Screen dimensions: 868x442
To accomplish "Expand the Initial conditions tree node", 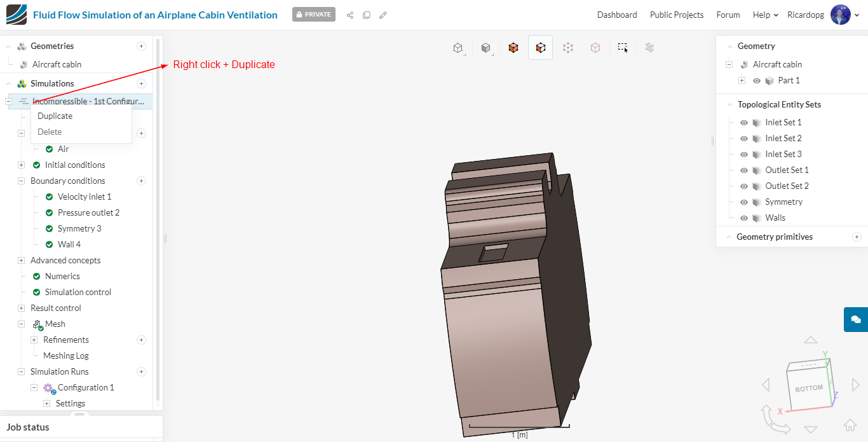I will pos(21,165).
